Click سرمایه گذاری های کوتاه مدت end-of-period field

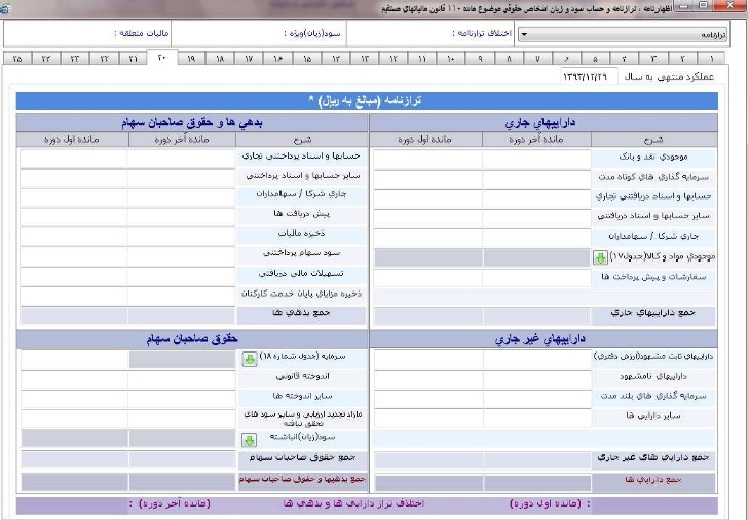pyautogui.click(x=537, y=179)
